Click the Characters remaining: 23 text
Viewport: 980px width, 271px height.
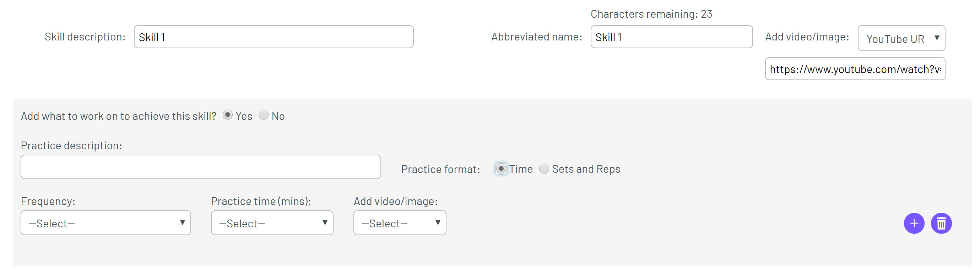[x=651, y=14]
